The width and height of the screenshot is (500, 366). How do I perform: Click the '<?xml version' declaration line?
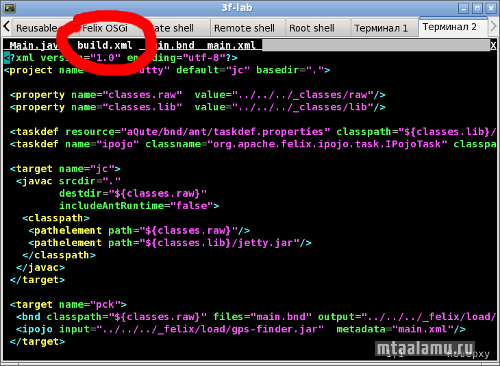121,58
